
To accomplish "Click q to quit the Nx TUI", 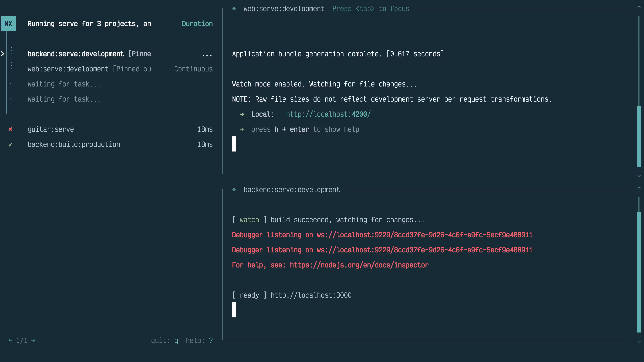I will click(x=176, y=340).
